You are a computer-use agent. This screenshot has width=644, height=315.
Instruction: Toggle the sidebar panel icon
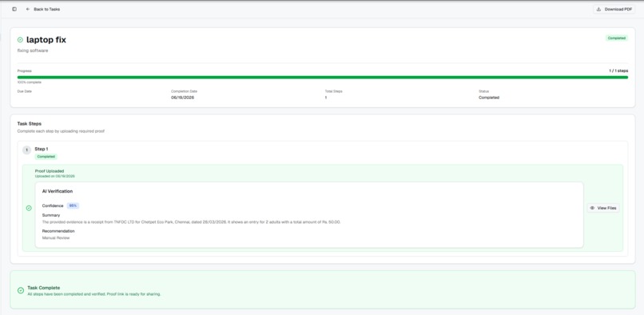14,9
